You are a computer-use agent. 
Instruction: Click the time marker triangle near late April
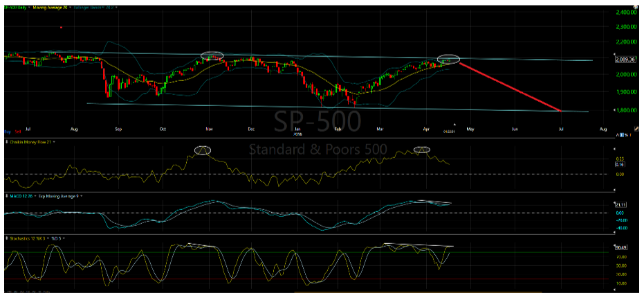(x=454, y=123)
